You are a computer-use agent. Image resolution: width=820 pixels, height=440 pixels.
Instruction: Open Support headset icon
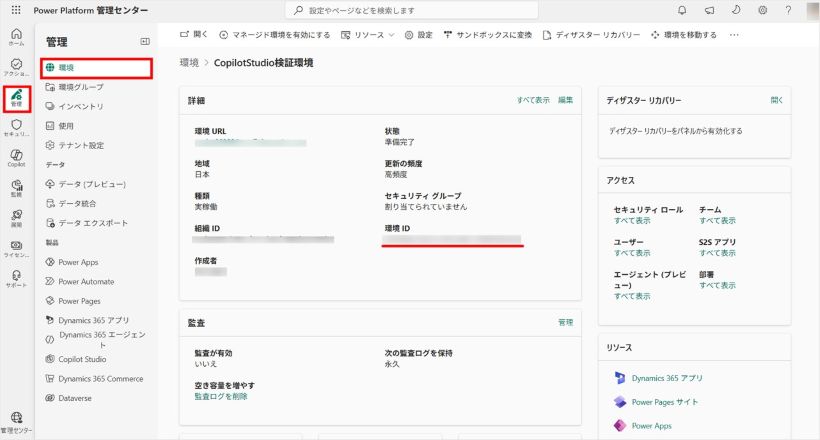tap(16, 278)
